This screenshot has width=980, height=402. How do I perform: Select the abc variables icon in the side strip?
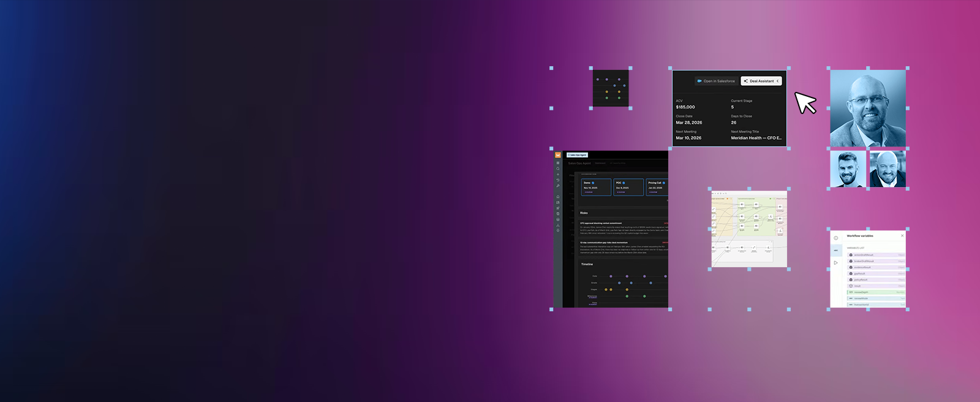coord(835,251)
